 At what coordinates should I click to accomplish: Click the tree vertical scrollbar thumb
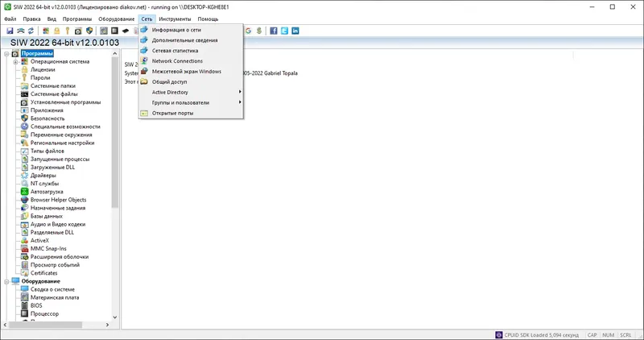(115, 132)
